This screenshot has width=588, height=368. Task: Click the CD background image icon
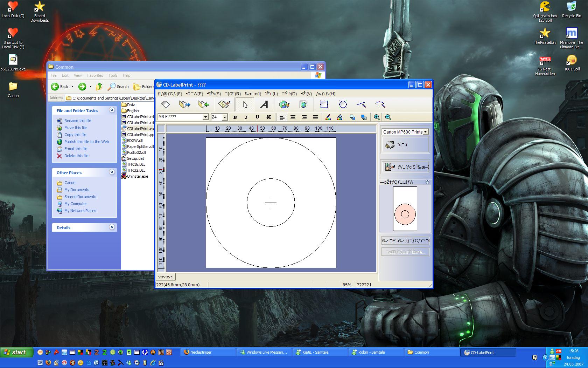tap(284, 104)
